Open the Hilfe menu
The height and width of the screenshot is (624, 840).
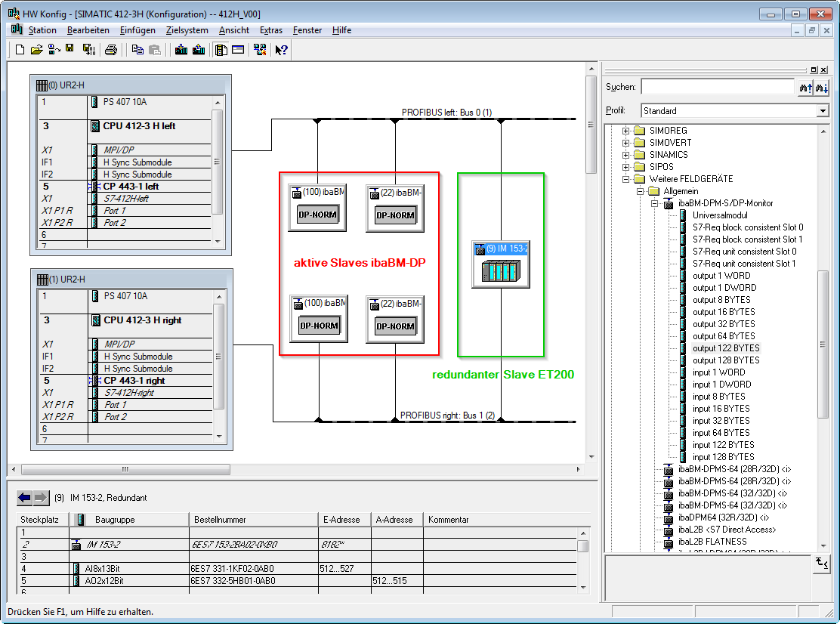click(341, 30)
